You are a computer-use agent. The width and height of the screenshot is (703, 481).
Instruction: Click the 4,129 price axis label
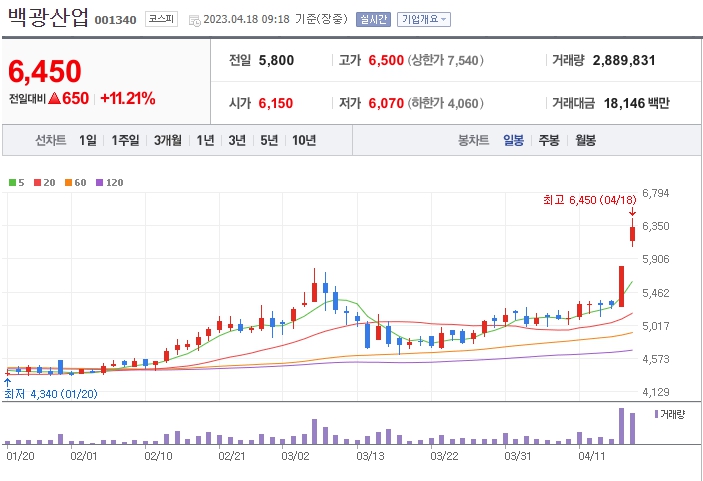[655, 392]
